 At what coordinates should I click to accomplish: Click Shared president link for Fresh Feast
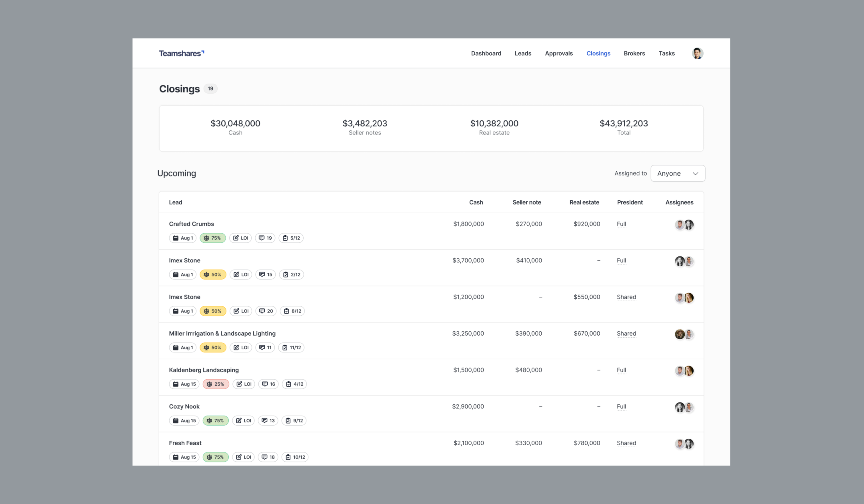pyautogui.click(x=626, y=443)
